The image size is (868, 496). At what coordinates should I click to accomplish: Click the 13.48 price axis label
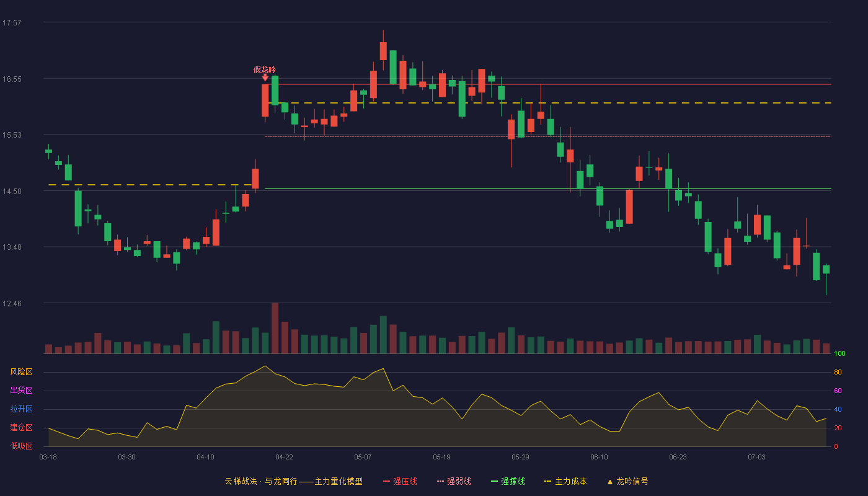pyautogui.click(x=12, y=247)
